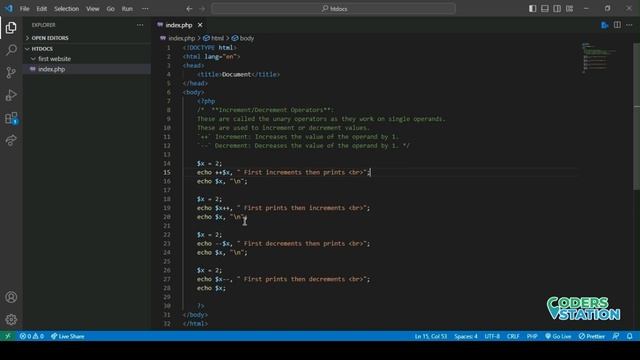This screenshot has width=640, height=360.
Task: Change end of line sequence CRLF
Action: [513, 336]
